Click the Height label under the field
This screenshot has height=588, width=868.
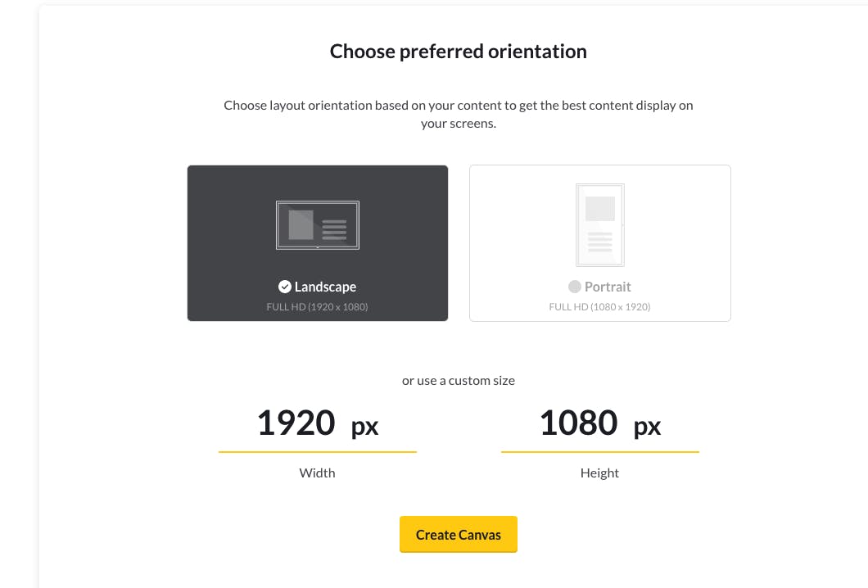coord(599,473)
